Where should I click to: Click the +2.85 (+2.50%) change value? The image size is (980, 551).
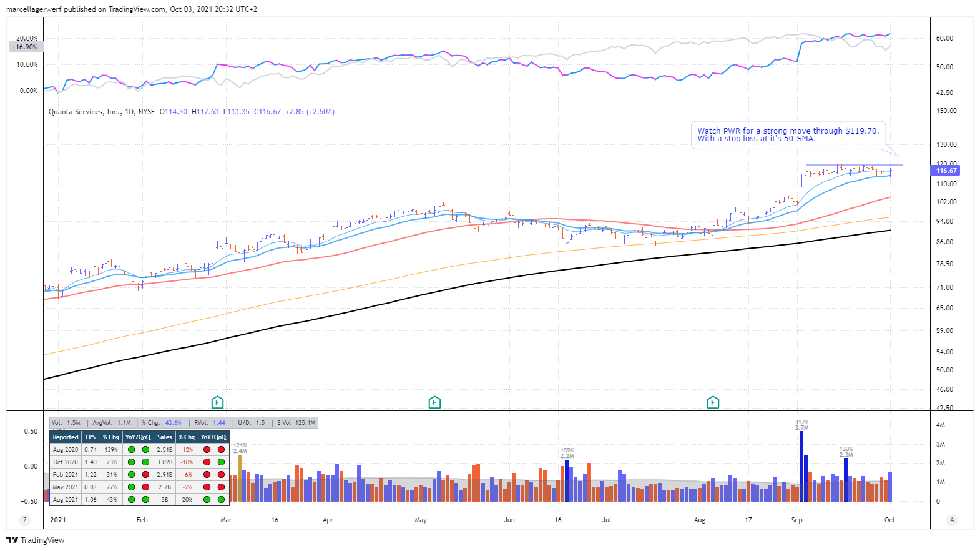[310, 112]
